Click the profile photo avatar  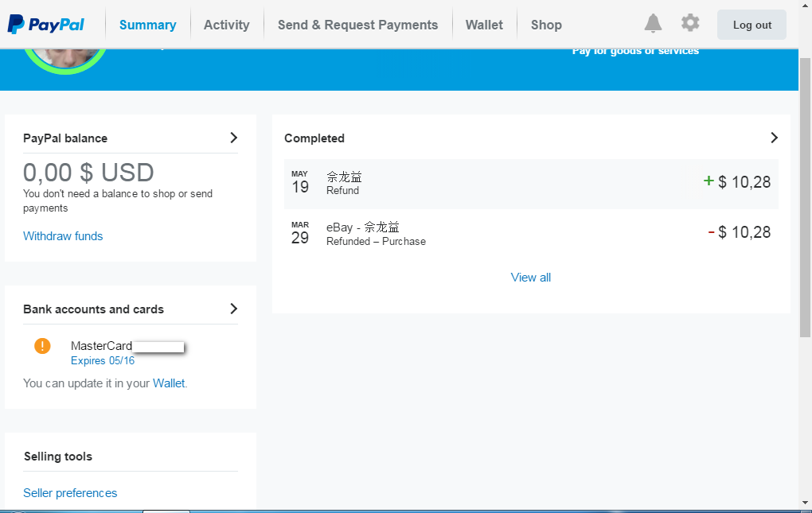(x=65, y=60)
